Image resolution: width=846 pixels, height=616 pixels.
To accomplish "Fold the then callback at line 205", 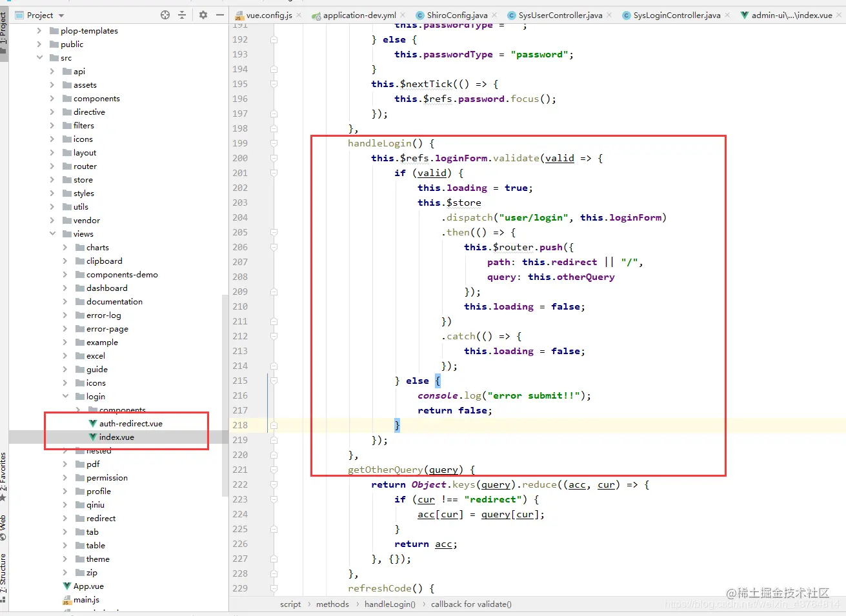I will point(274,232).
